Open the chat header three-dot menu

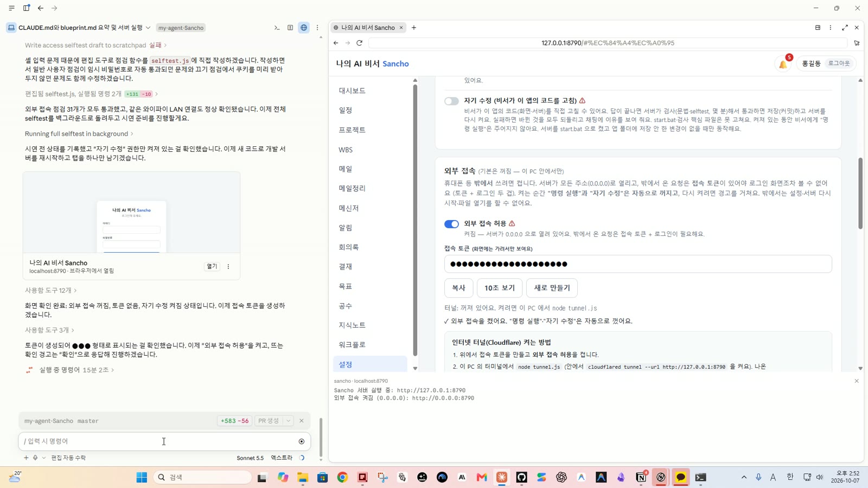click(317, 28)
